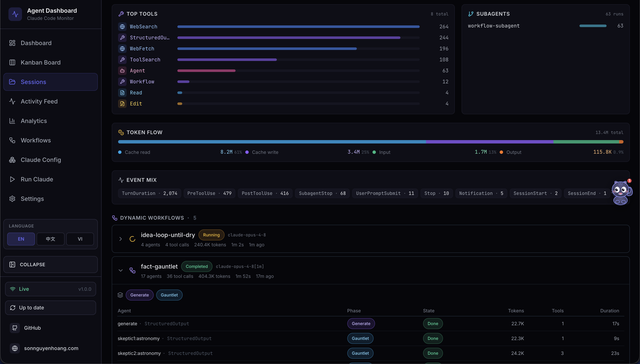Click the Settings gear icon
This screenshot has height=364, width=640.
click(12, 199)
